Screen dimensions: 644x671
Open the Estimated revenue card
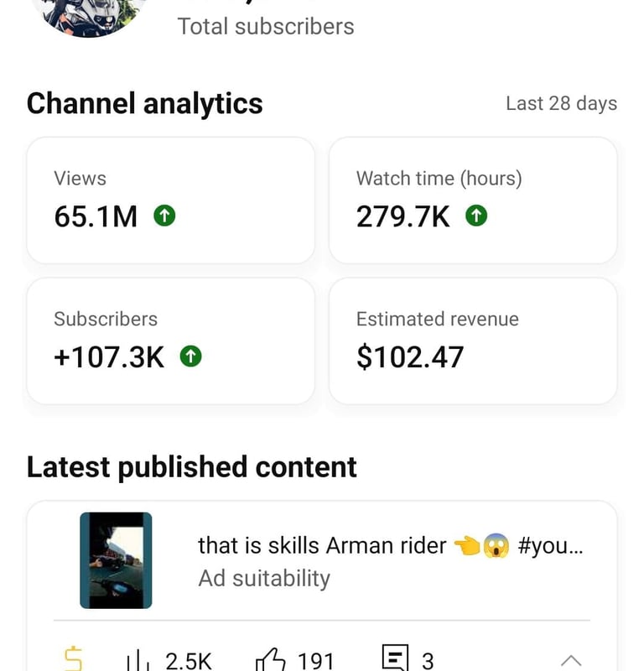coord(473,341)
